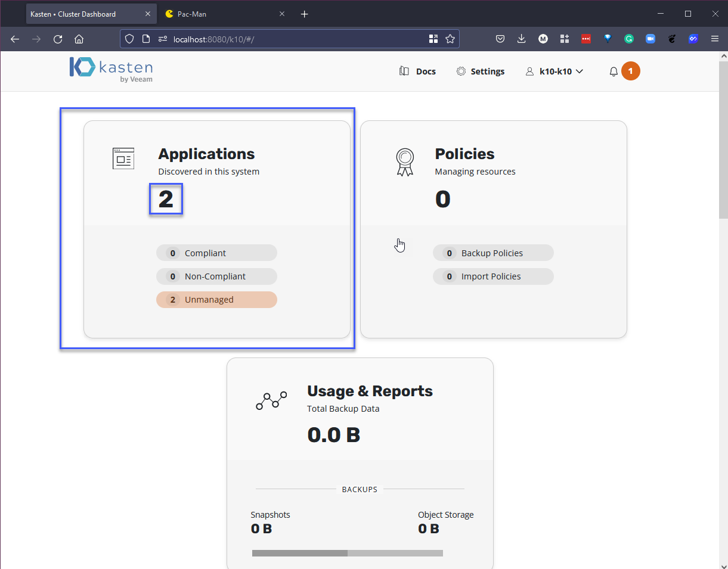Click the snapshots storage usage bar

299,553
